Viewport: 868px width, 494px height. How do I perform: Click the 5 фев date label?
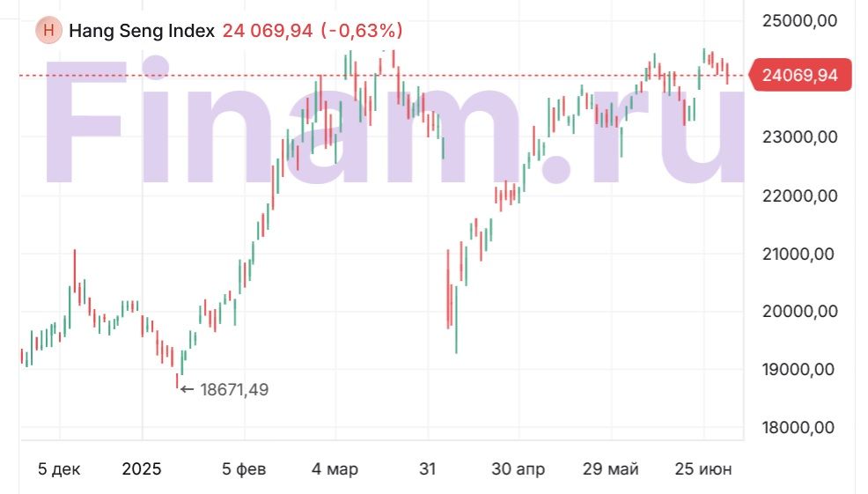point(244,469)
